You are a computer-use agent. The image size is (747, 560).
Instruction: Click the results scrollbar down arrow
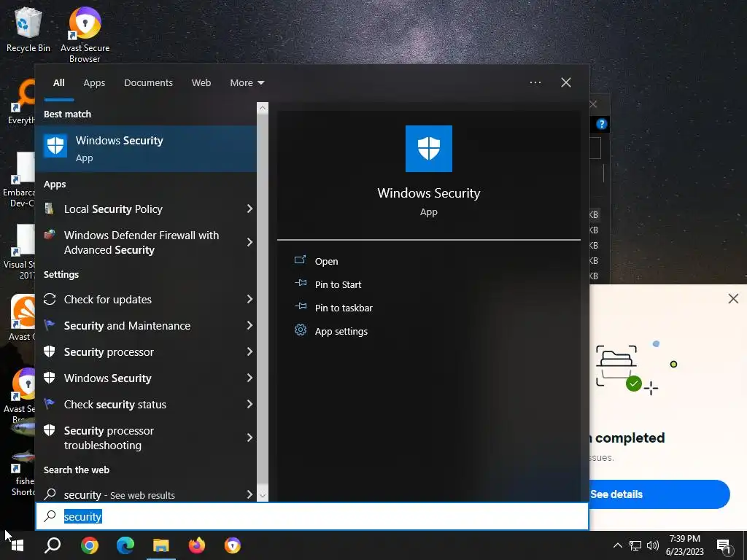coord(263,495)
